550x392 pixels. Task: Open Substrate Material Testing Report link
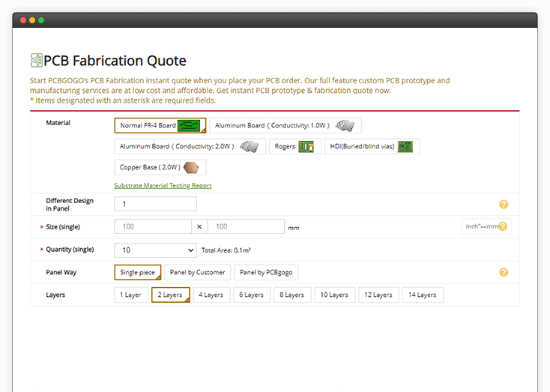tap(163, 185)
